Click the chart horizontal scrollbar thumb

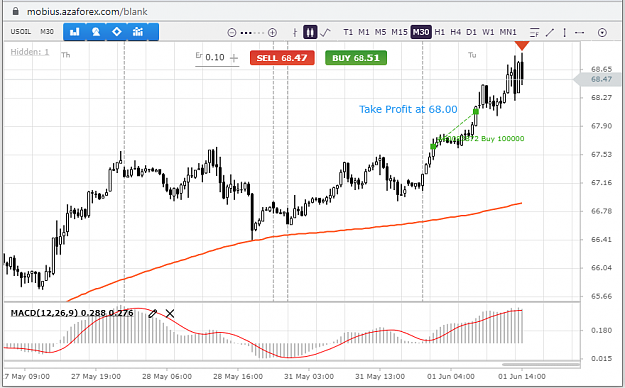[540, 364]
